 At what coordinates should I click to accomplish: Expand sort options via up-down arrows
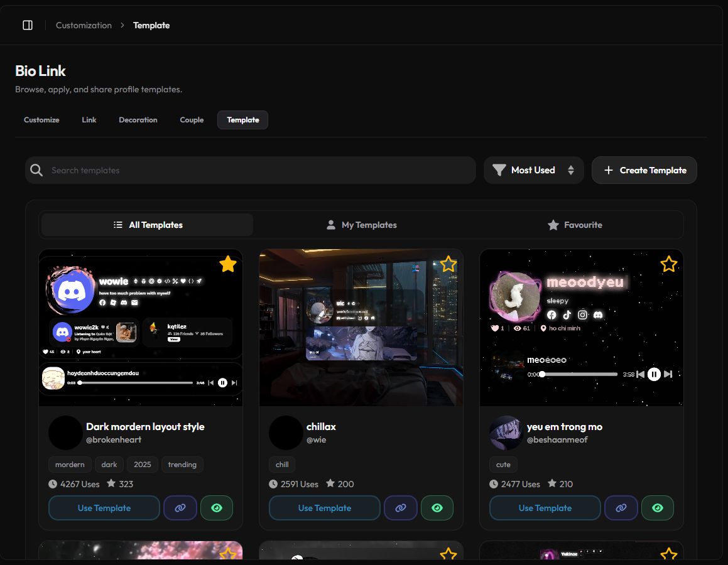pyautogui.click(x=570, y=170)
